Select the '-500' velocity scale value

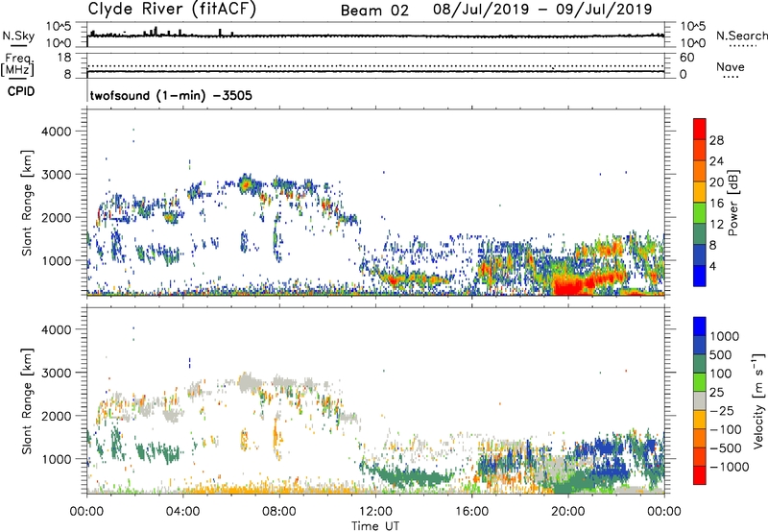coord(726,447)
